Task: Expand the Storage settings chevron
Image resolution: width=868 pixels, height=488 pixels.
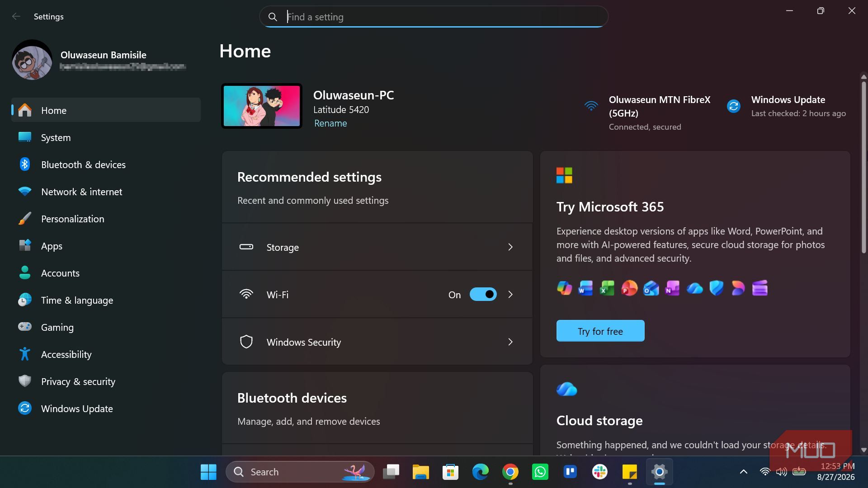Action: point(510,247)
